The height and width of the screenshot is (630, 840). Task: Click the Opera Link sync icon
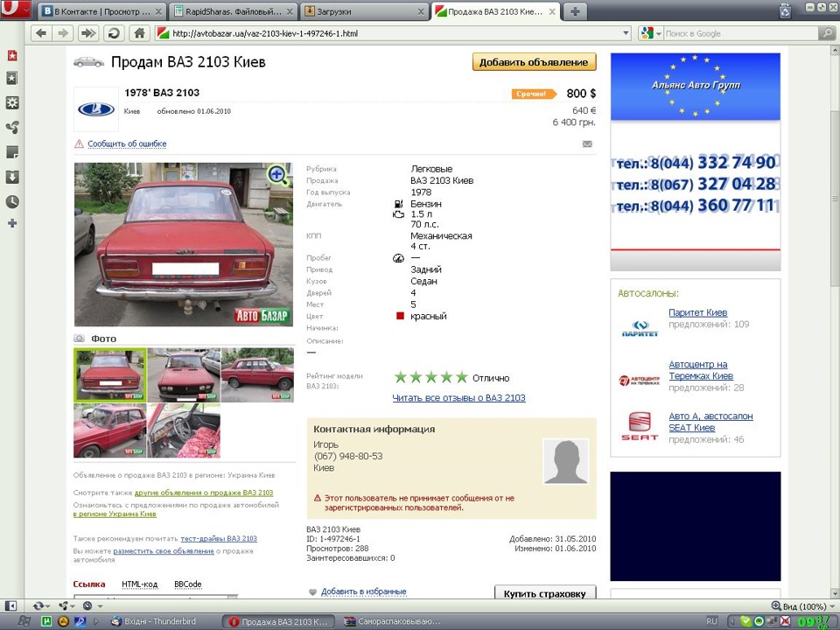[x=38, y=605]
